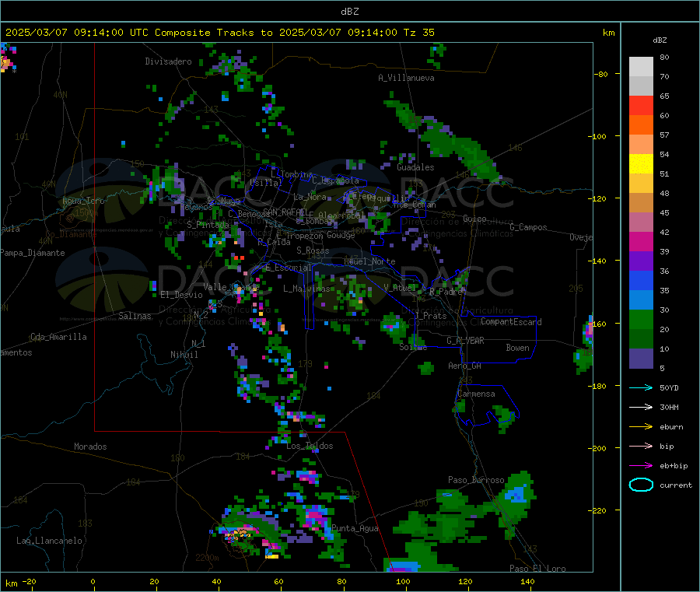Click the L_Malvinas place label
The width and height of the screenshot is (700, 592).
[x=306, y=289]
